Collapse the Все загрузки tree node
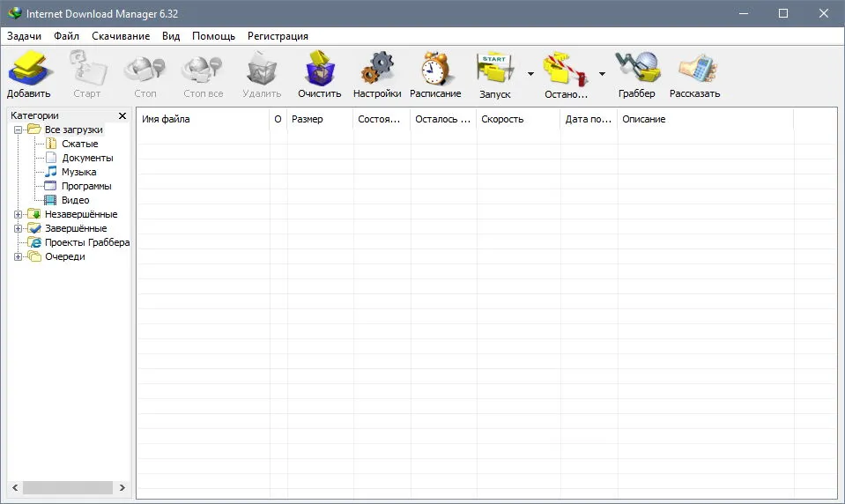 [x=18, y=130]
